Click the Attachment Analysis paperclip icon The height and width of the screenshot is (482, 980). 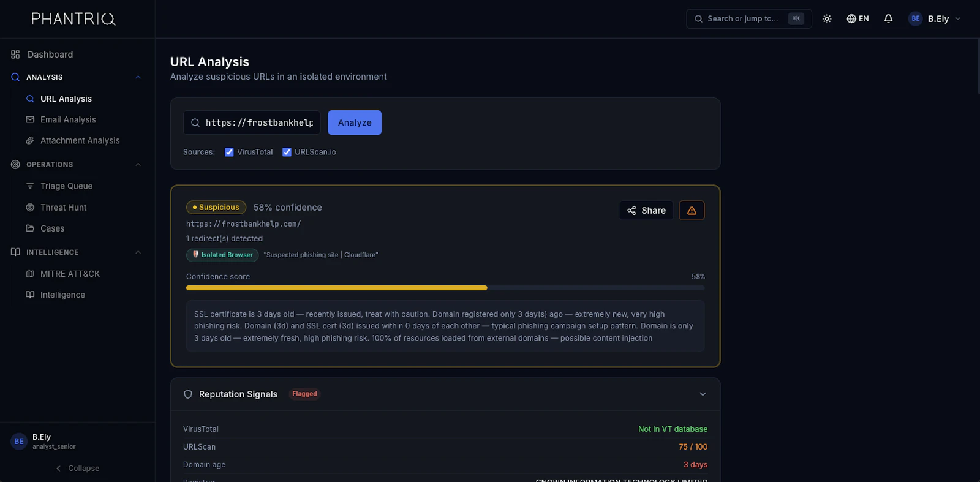point(30,140)
